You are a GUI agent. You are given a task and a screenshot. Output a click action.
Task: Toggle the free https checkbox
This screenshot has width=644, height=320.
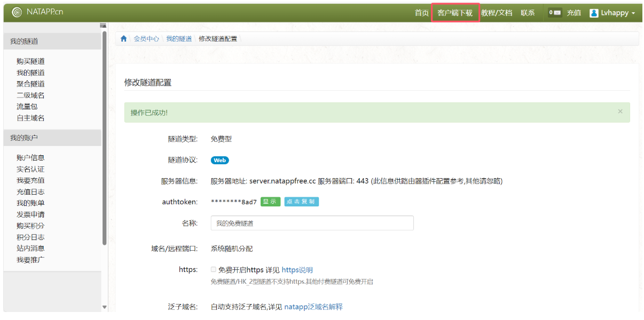coord(214,270)
